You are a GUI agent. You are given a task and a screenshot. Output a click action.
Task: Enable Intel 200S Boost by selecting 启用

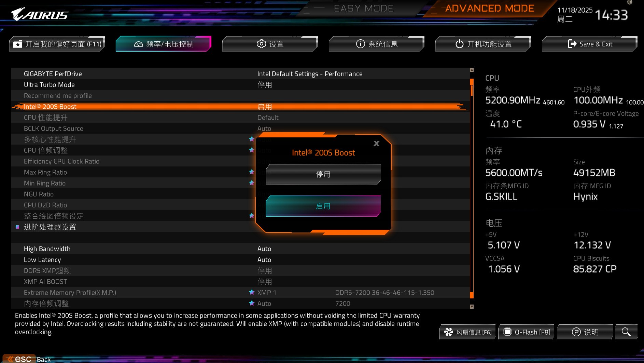323,206
